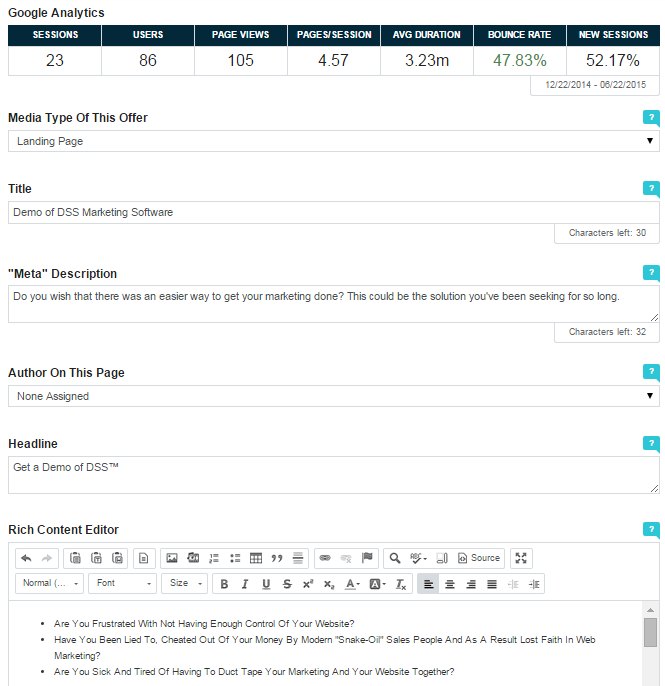Insert an image via the editor toolbar
The width and height of the screenshot is (665, 686).
click(172, 558)
